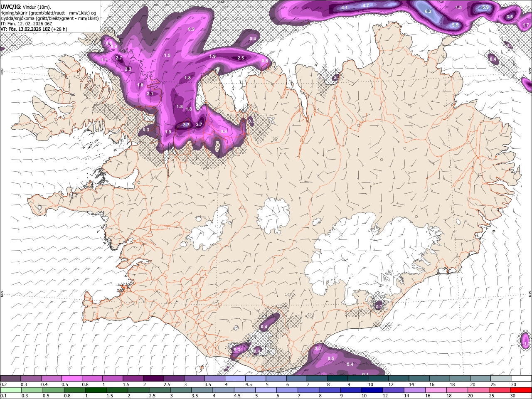
Task: Click the 0.2 label under top legend row
Action: [x=3, y=384]
